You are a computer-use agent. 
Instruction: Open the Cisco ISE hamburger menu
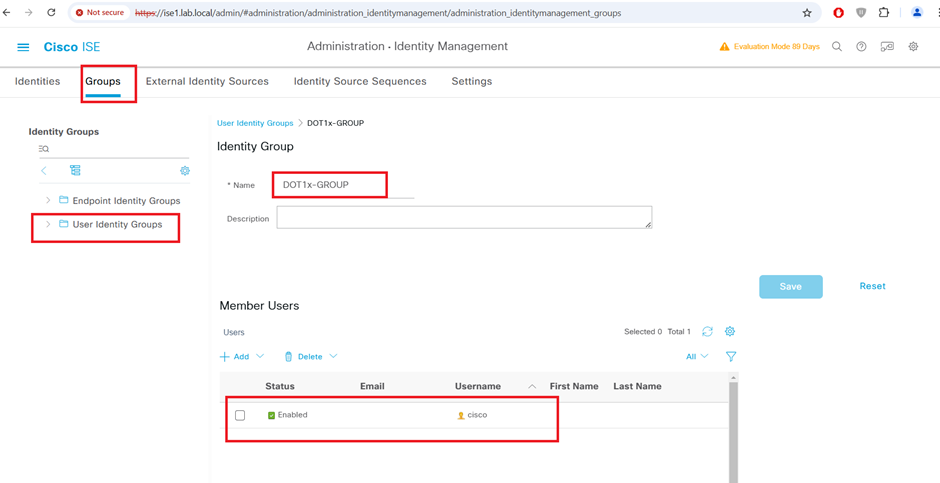click(x=23, y=47)
